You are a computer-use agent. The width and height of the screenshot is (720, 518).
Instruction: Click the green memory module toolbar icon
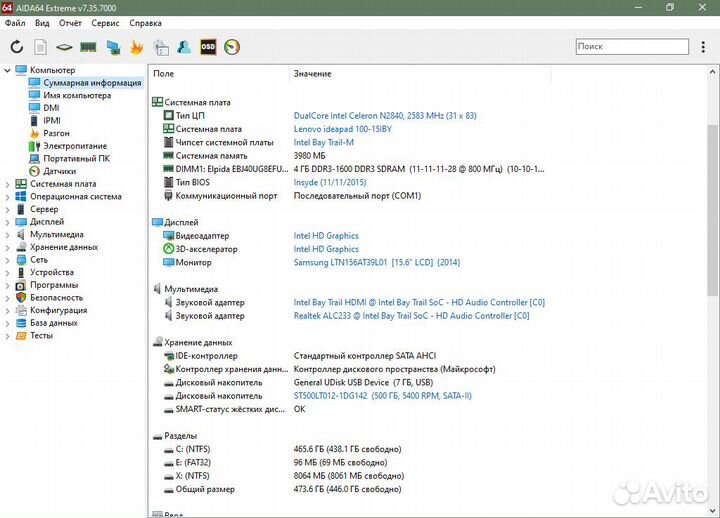[88, 46]
